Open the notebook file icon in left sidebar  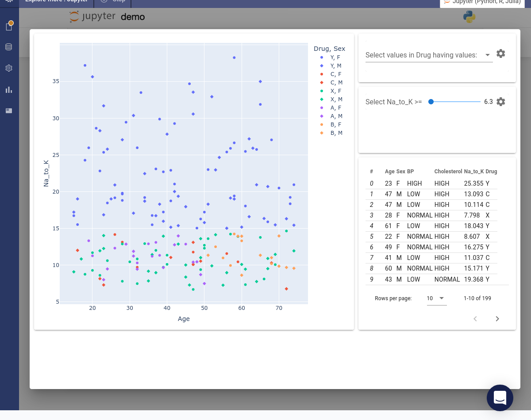click(x=9, y=27)
